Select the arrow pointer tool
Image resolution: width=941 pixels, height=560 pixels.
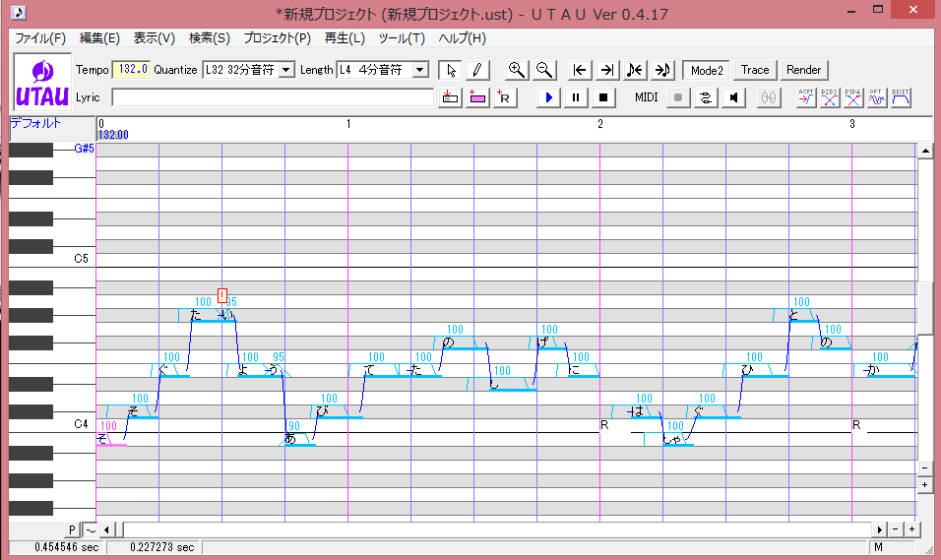click(x=451, y=70)
